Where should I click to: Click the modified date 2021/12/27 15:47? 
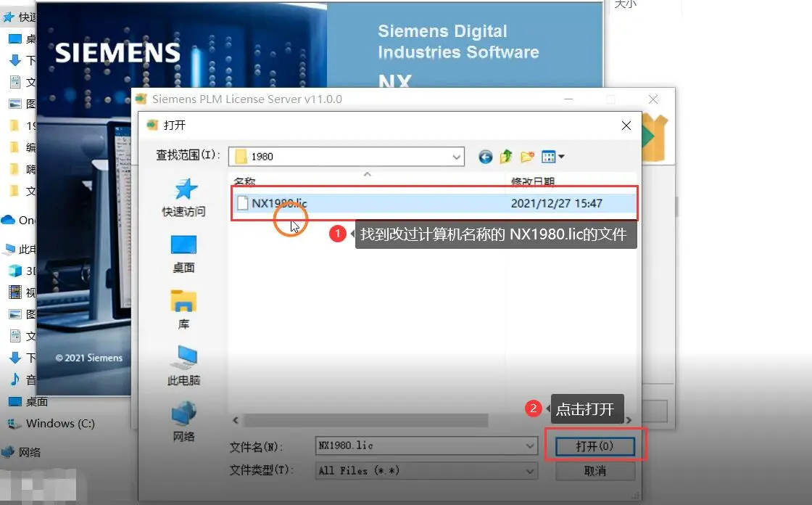[x=556, y=203]
